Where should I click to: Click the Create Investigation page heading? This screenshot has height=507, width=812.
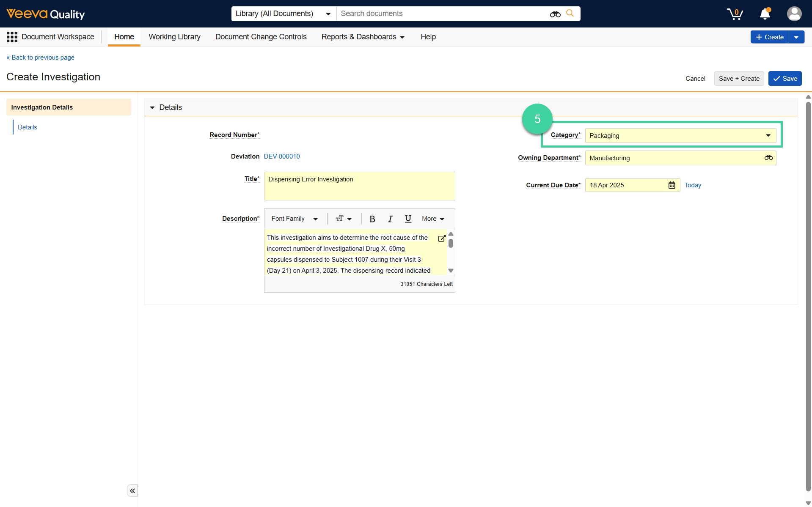[53, 77]
